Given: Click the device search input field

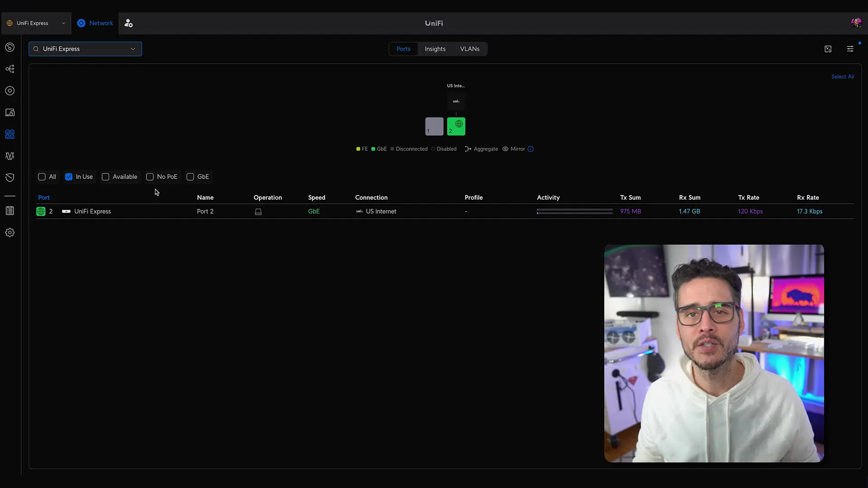Looking at the screenshot, I should (x=85, y=49).
